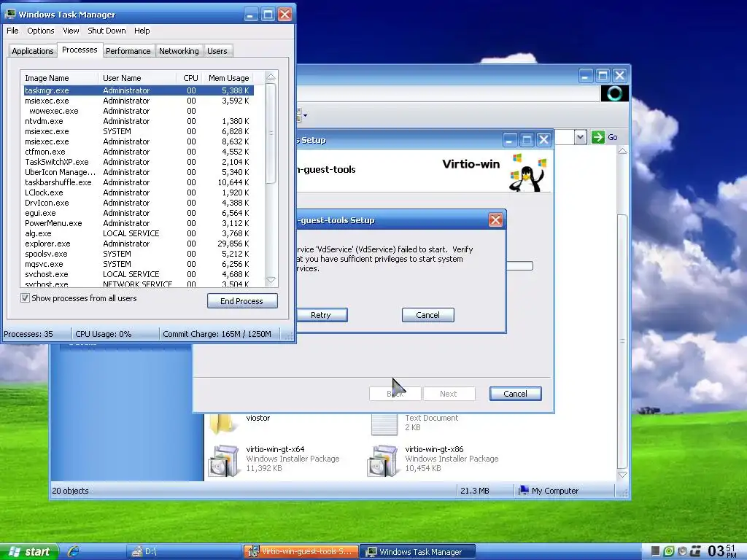Select the alg.exe process row

[x=138, y=233]
